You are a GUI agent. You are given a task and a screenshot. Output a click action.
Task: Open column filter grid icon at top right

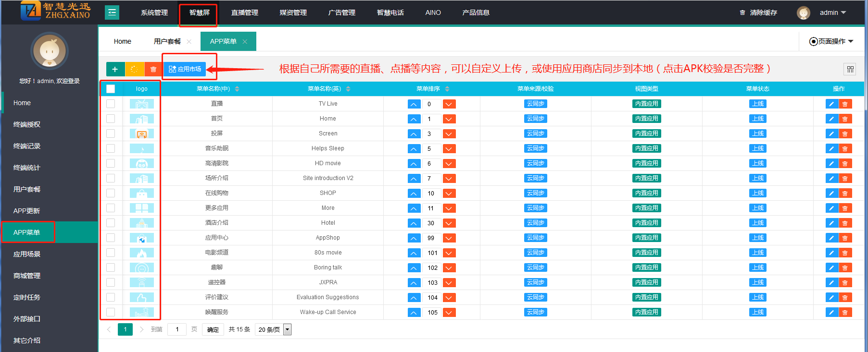click(x=850, y=69)
